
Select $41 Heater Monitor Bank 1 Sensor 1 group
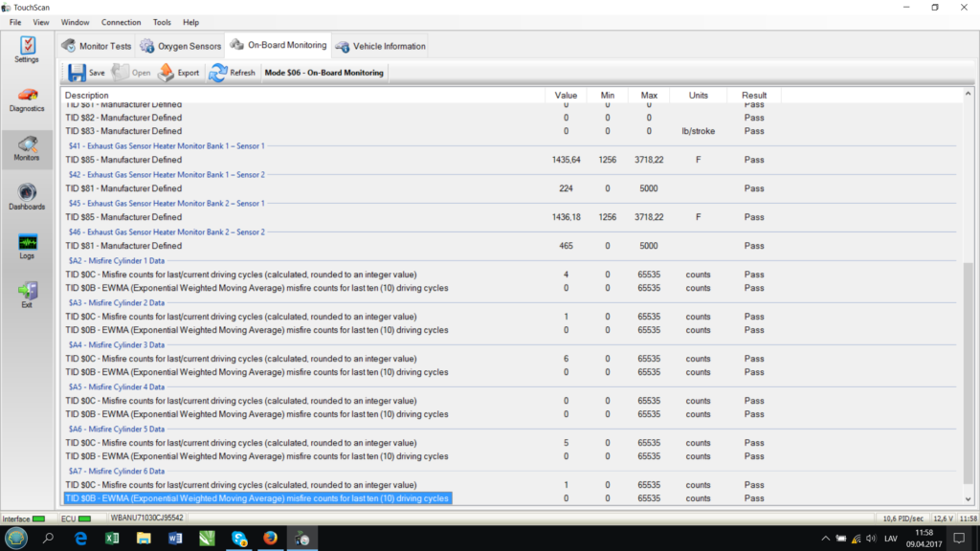coord(167,145)
